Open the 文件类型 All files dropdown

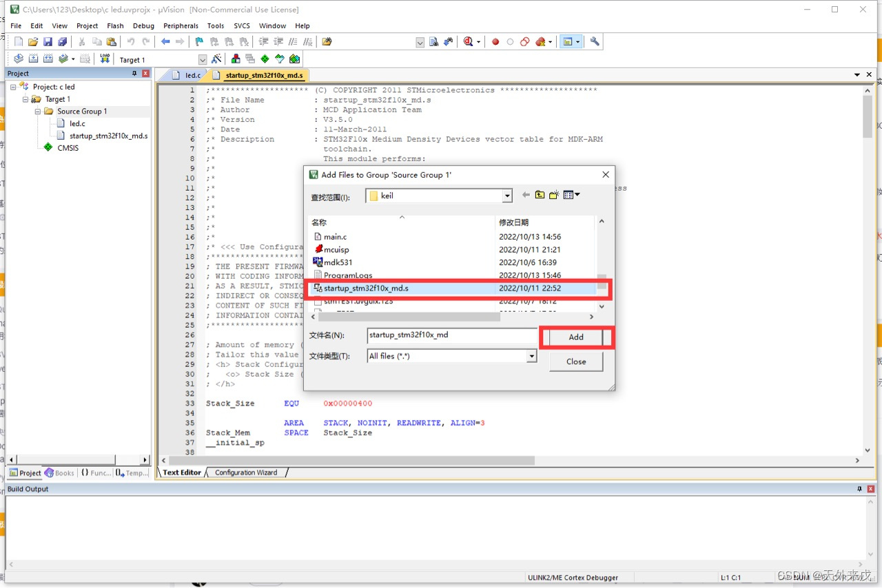coord(531,356)
